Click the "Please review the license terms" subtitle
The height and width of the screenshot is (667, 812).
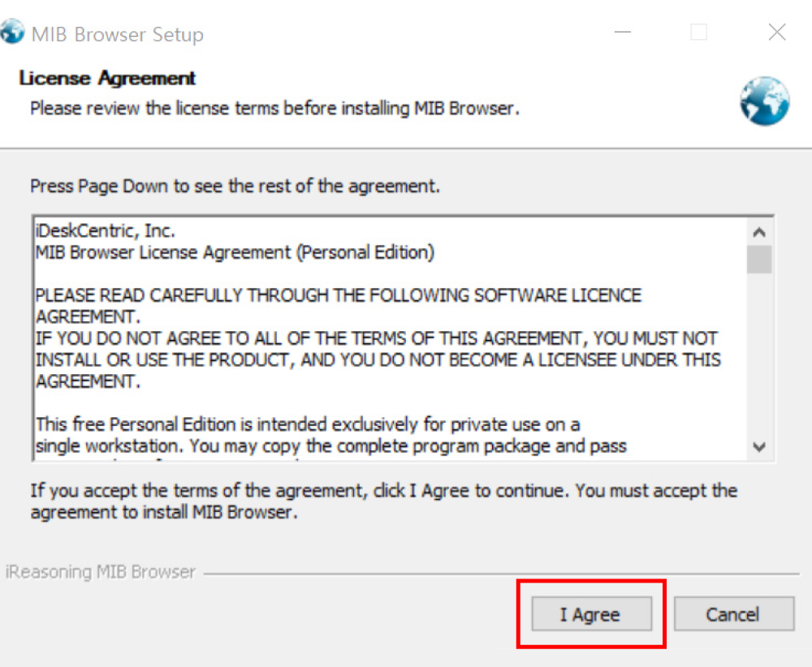(274, 108)
